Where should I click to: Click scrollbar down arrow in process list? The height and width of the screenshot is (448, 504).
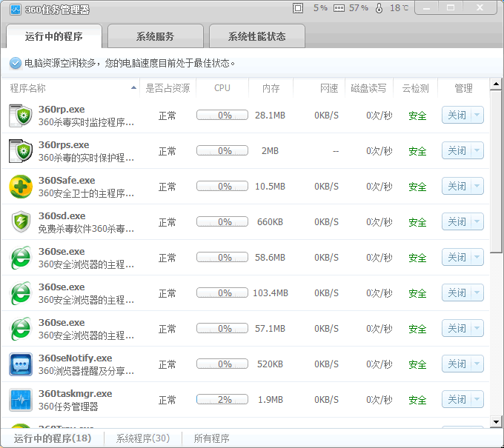click(497, 422)
